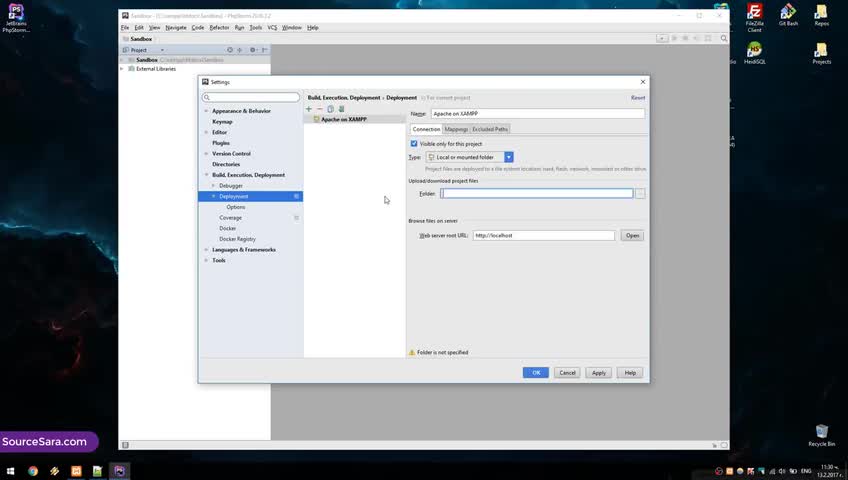Expand the Tools settings section
The width and height of the screenshot is (848, 480).
pos(206,261)
